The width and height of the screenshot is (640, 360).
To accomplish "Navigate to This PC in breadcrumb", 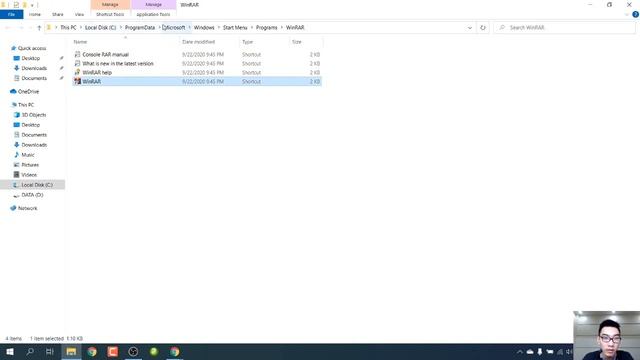I will point(68,28).
